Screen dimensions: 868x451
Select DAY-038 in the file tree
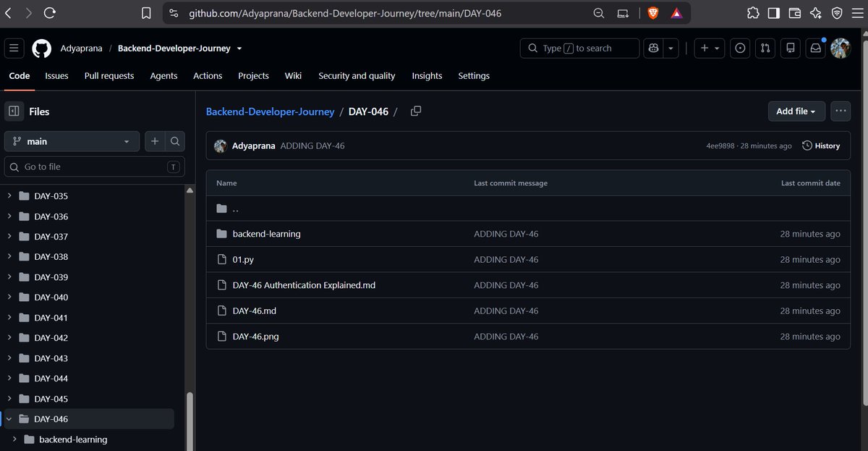point(51,257)
